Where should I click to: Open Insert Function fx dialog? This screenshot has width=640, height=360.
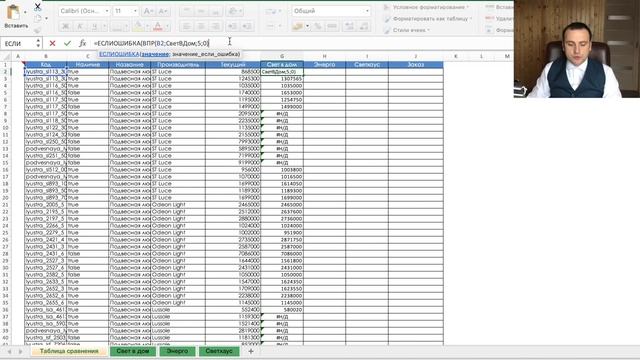(x=82, y=43)
